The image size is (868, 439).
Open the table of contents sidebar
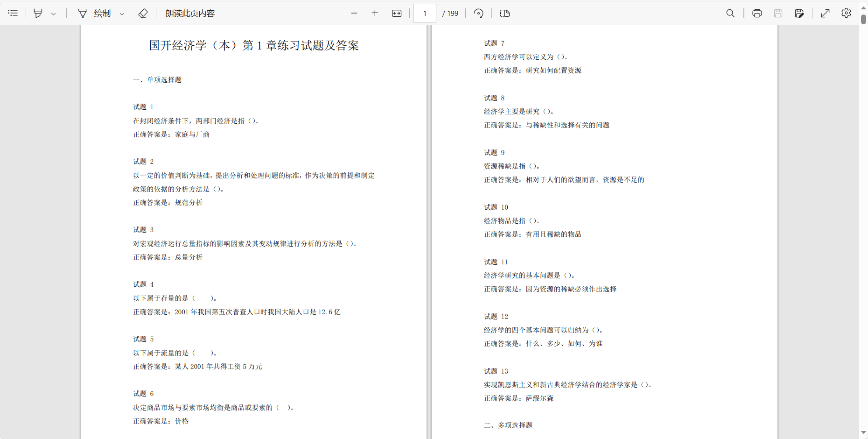click(x=13, y=13)
